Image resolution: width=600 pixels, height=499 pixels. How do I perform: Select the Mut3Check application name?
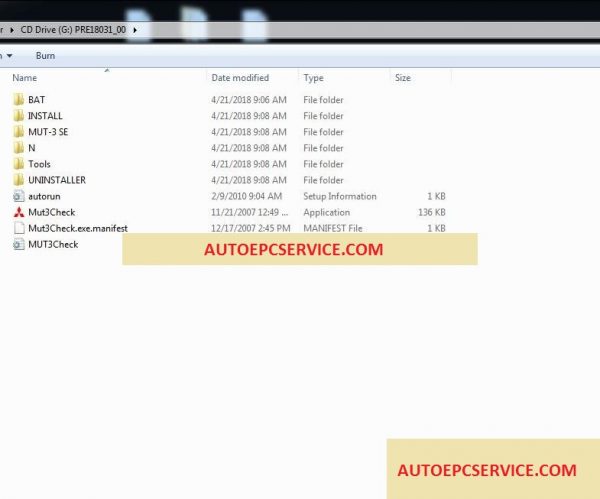coord(52,212)
